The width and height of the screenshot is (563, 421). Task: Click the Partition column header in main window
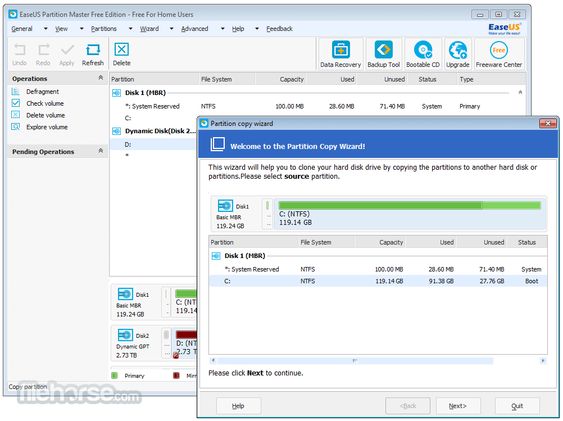154,79
